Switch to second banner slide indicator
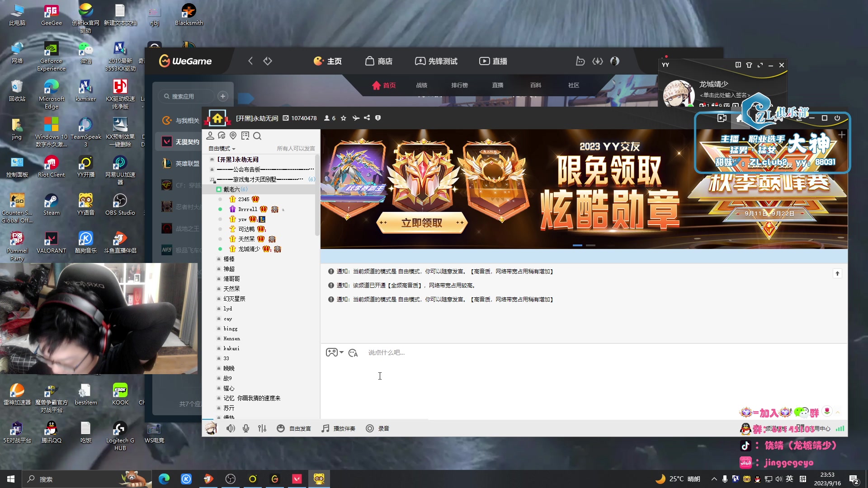868x488 pixels. (x=591, y=245)
